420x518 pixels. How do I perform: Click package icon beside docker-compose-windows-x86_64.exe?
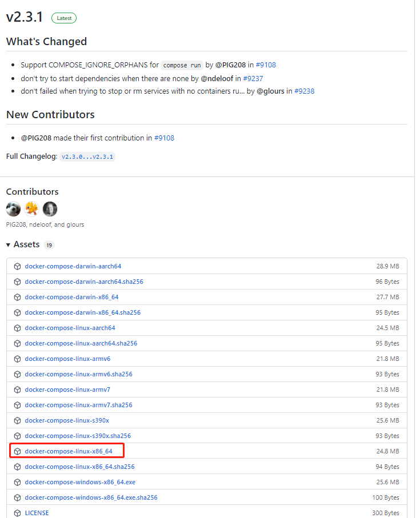coord(18,483)
